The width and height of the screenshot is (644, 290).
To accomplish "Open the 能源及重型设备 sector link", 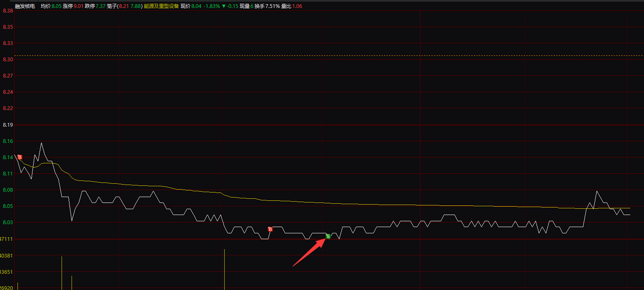I will click(161, 6).
